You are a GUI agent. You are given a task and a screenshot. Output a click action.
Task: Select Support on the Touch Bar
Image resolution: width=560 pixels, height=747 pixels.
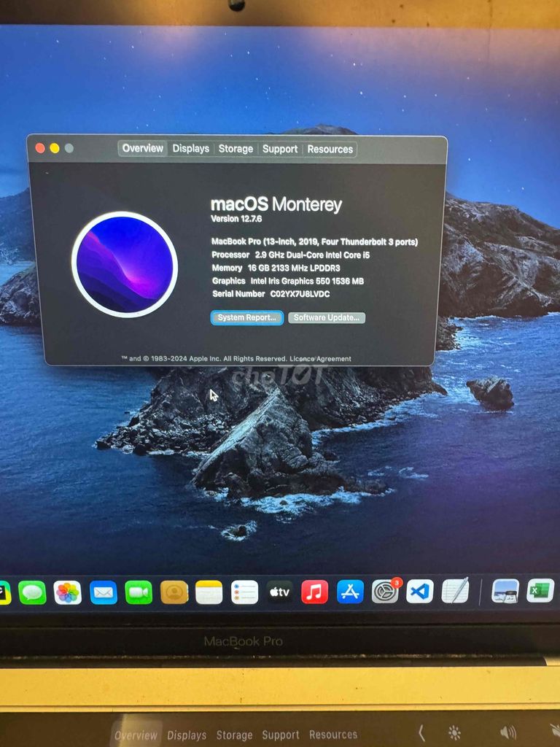(x=281, y=735)
